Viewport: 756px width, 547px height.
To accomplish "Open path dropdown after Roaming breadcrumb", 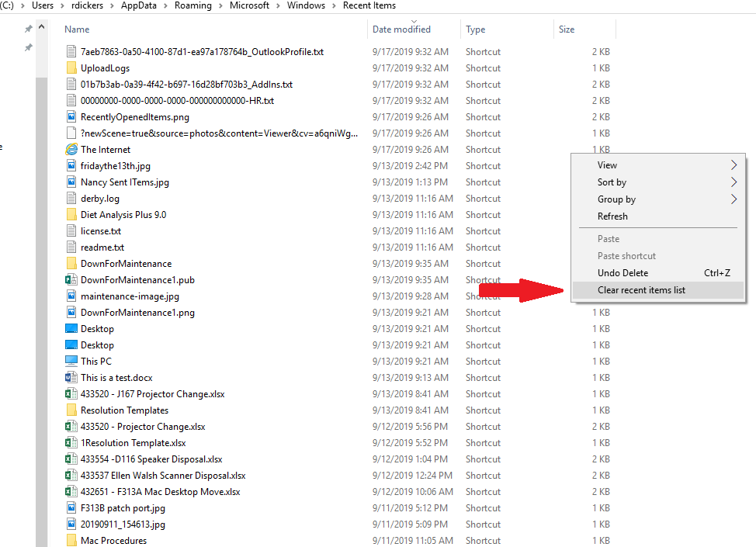I will 220,5.
